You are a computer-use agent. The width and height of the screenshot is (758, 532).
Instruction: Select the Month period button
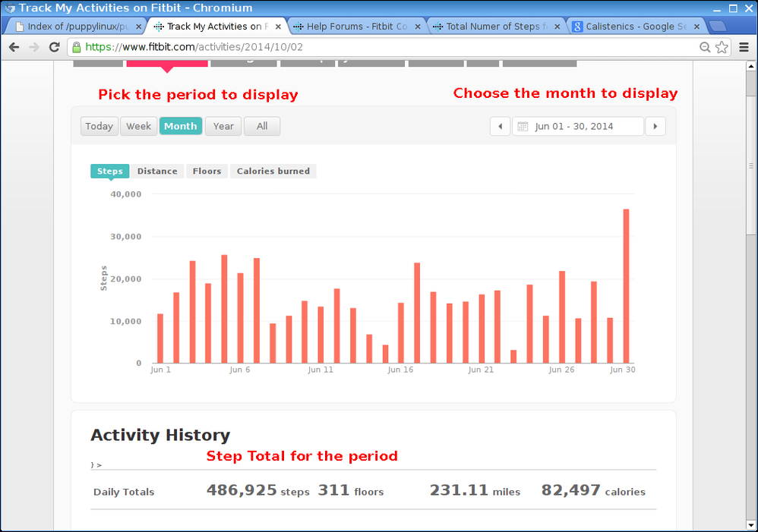(x=180, y=126)
